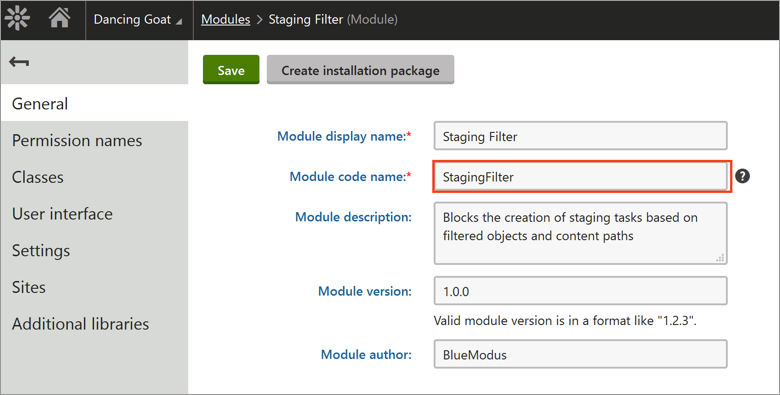
Task: Open the Permission names tab
Action: pos(95,141)
